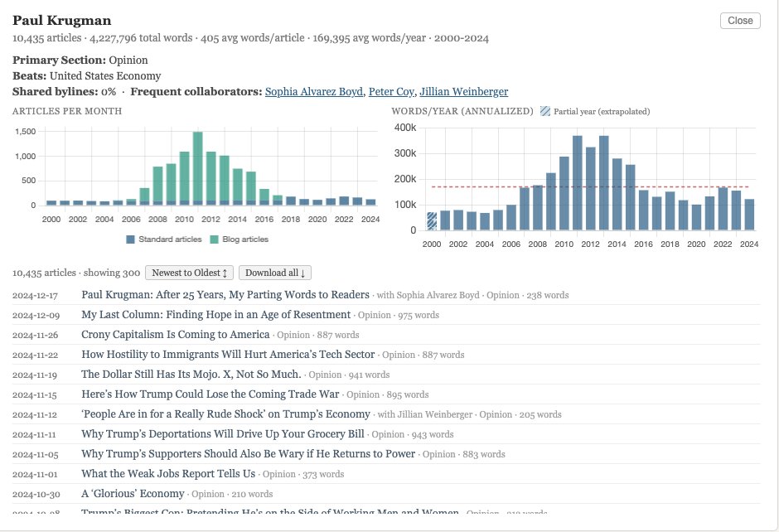Open Jillian Weinberger collaborator link

point(463,91)
